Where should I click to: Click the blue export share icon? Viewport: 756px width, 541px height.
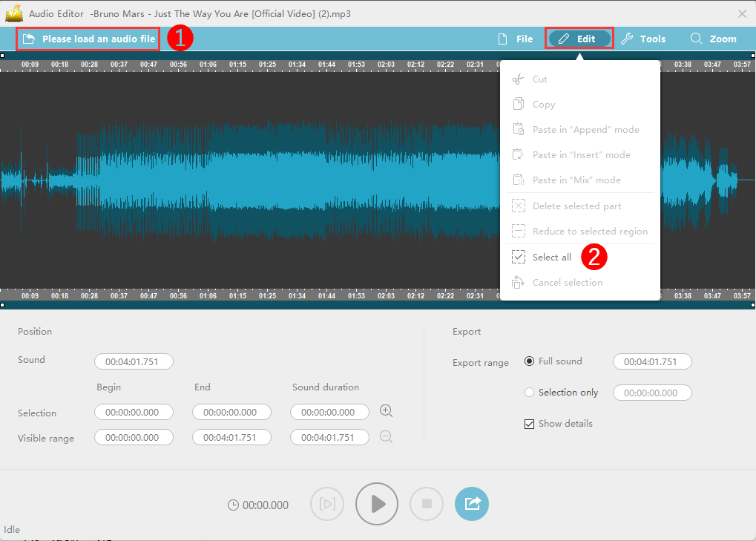click(472, 504)
